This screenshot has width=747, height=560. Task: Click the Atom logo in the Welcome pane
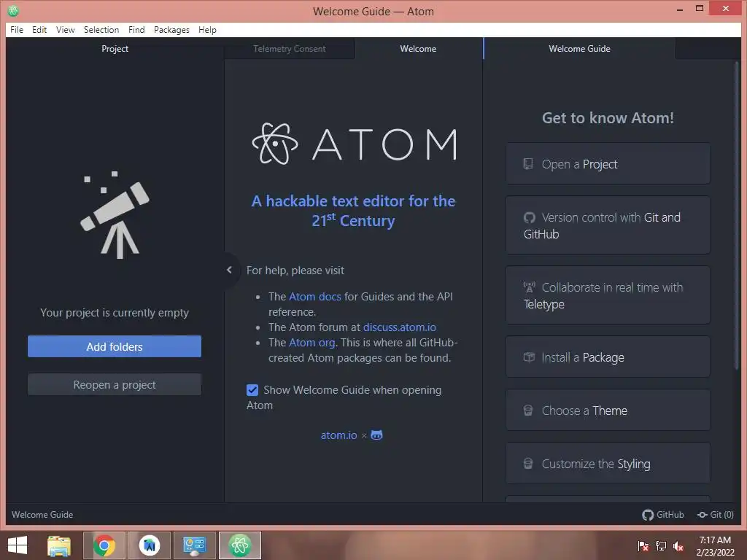(354, 144)
